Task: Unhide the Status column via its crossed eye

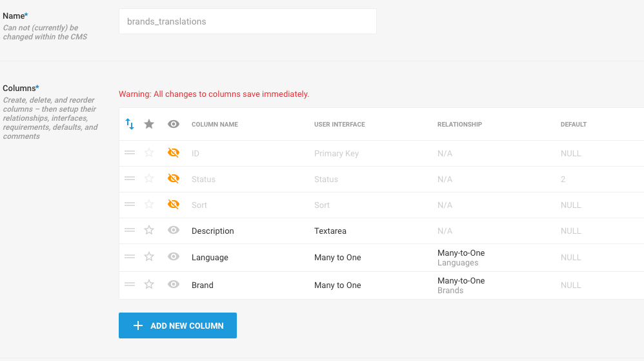Action: point(174,178)
